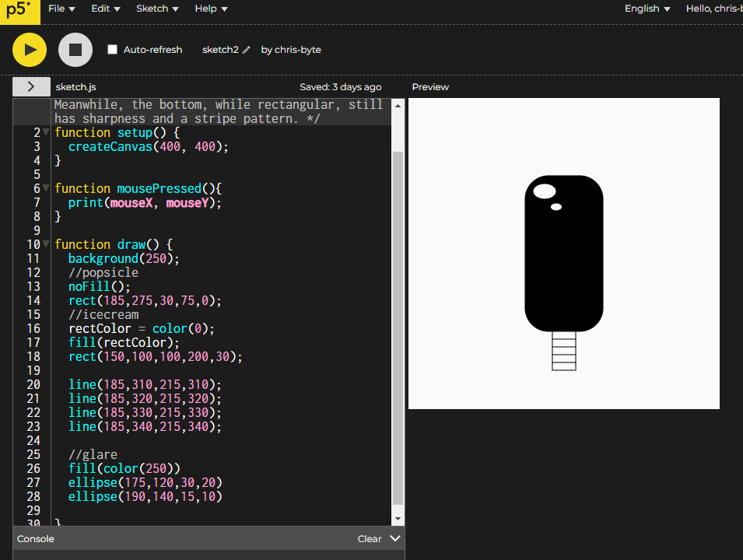The height and width of the screenshot is (560, 743).
Task: Click fill(color(250)) code line
Action: pos(124,468)
